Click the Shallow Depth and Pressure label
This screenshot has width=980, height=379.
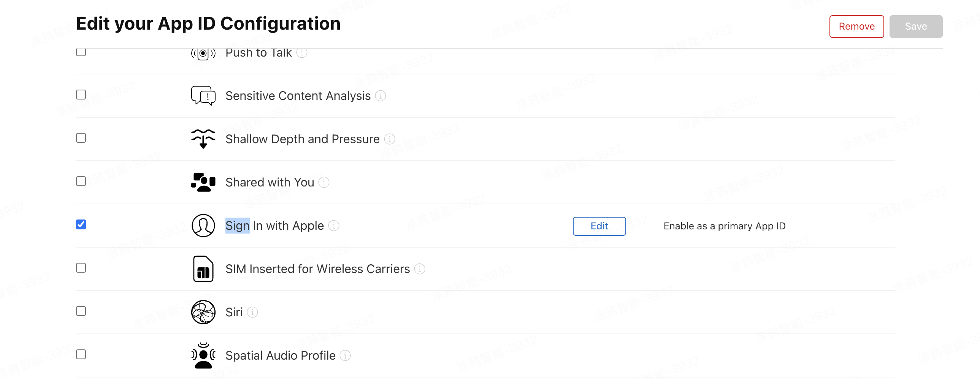(303, 139)
